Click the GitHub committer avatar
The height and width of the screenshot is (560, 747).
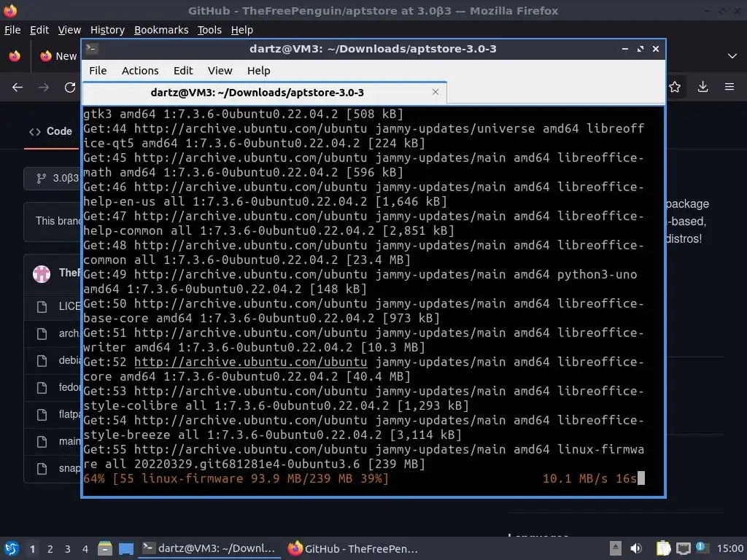pyautogui.click(x=42, y=274)
